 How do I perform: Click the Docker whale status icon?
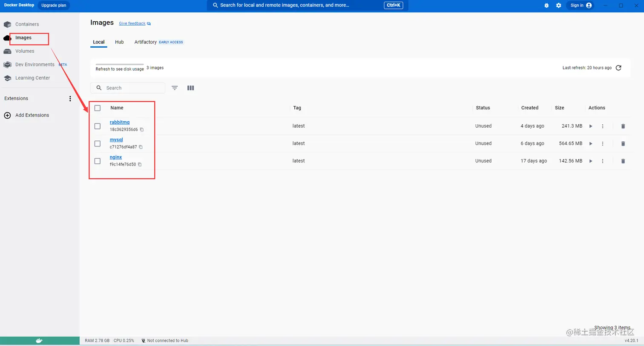[39, 340]
